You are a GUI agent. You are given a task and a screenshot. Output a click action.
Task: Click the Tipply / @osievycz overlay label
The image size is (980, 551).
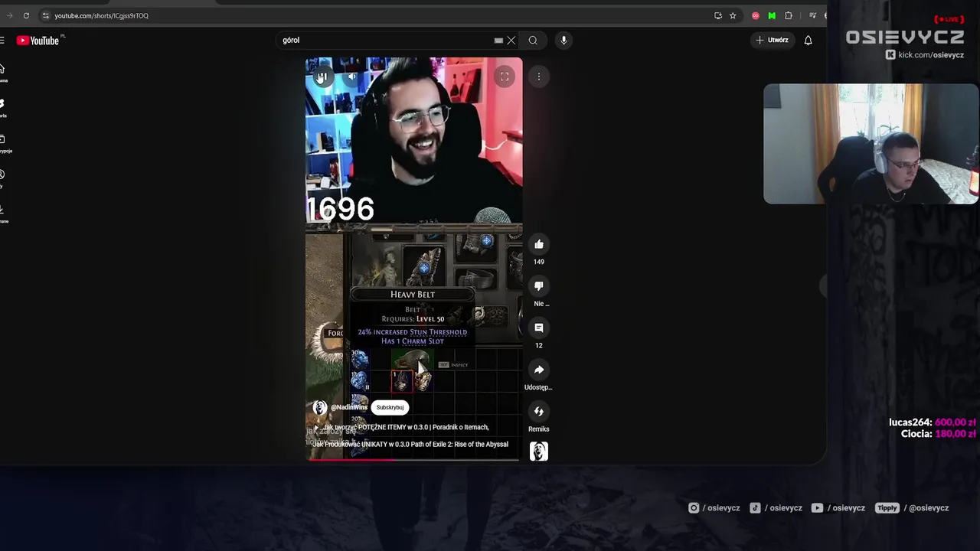click(x=913, y=508)
